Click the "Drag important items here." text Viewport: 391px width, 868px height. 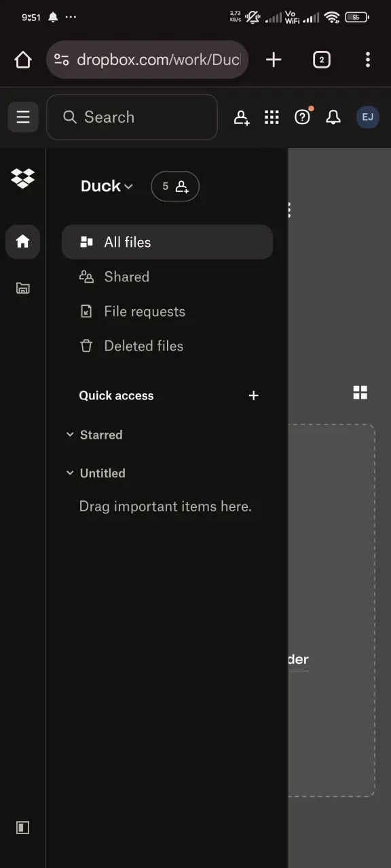point(165,507)
